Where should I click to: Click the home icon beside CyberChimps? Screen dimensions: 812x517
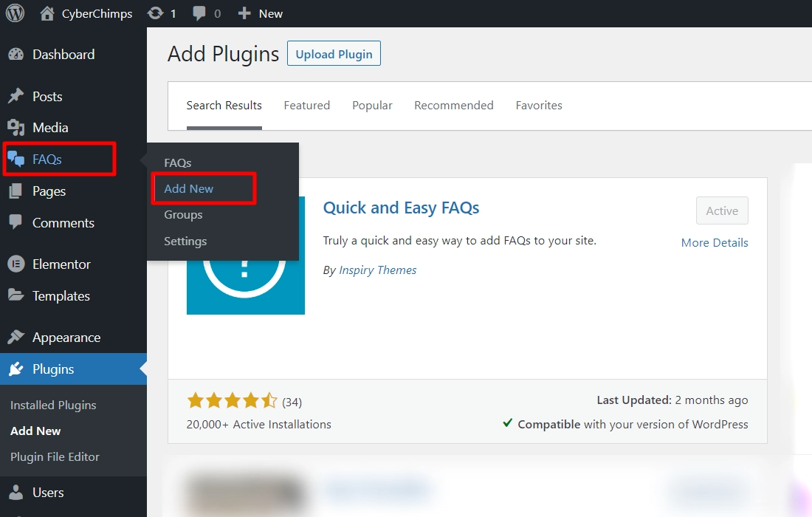[x=47, y=13]
